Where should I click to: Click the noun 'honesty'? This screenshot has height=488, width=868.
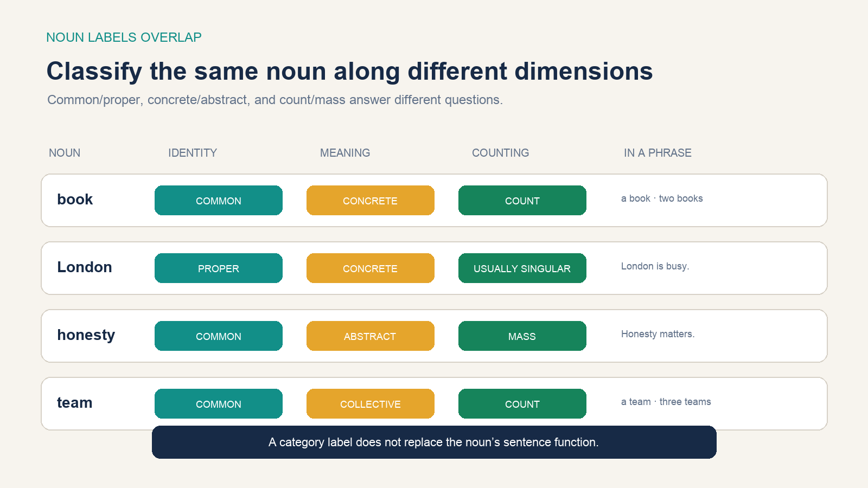86,335
